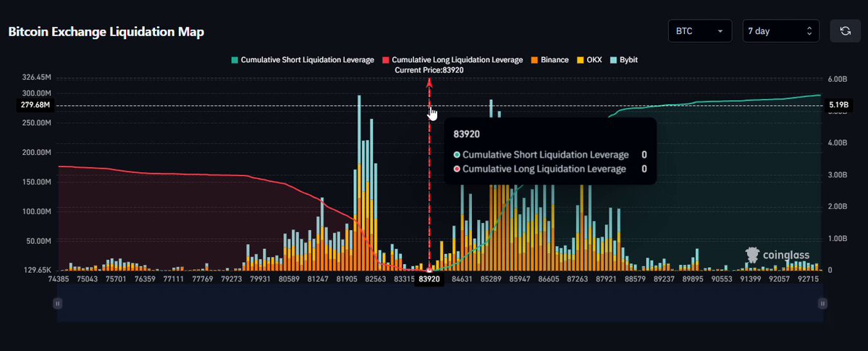Click the 1.00B right axis label
Screen dimensions: 868x351
(x=838, y=238)
